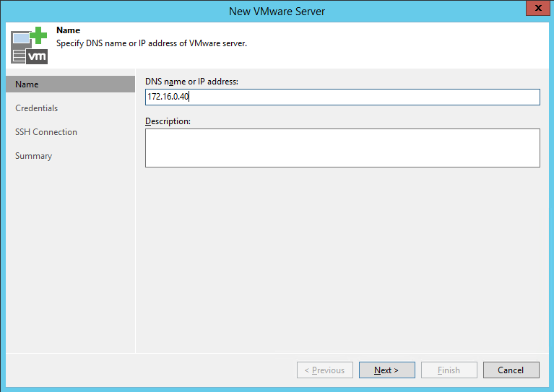The width and height of the screenshot is (554, 392).
Task: Click the Cancel button
Action: 511,370
